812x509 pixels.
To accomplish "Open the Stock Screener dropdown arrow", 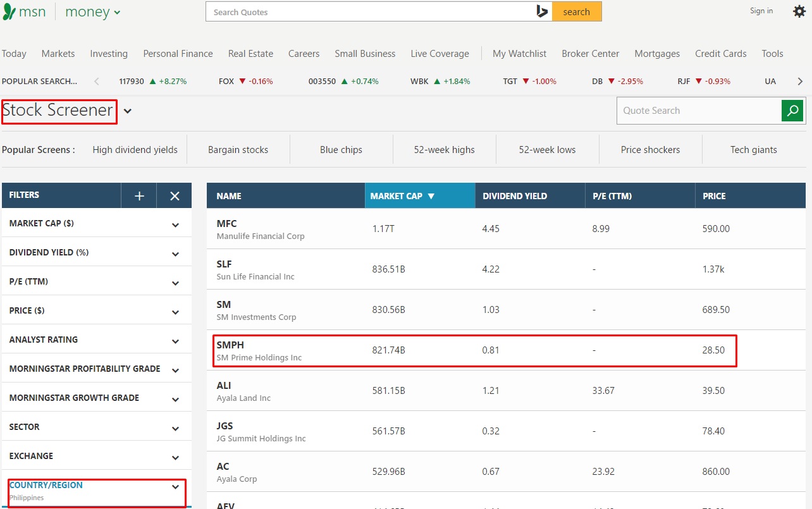I will coord(128,111).
